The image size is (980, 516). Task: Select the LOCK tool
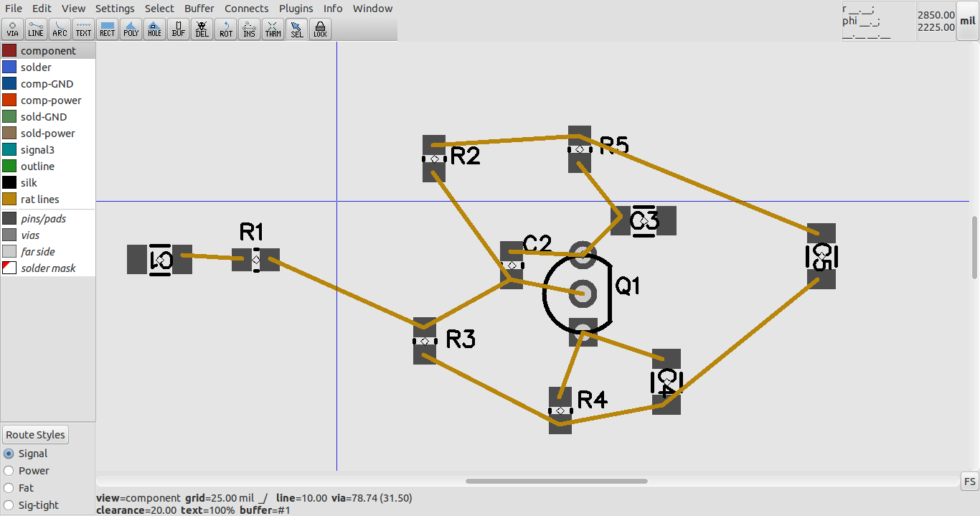coord(320,29)
